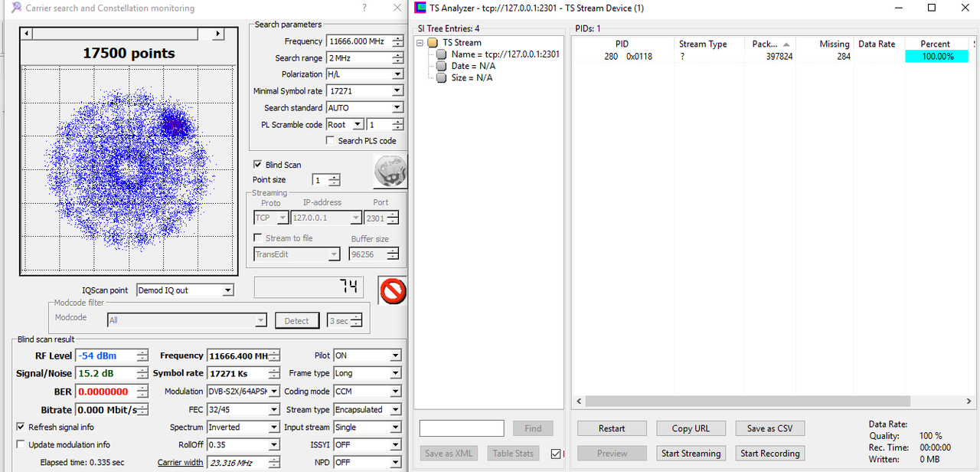
Task: Click the TS Analyzer window title icon
Action: [x=420, y=8]
